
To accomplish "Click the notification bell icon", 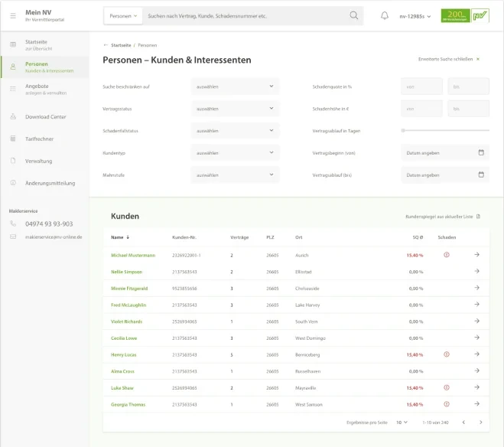I will (x=385, y=15).
